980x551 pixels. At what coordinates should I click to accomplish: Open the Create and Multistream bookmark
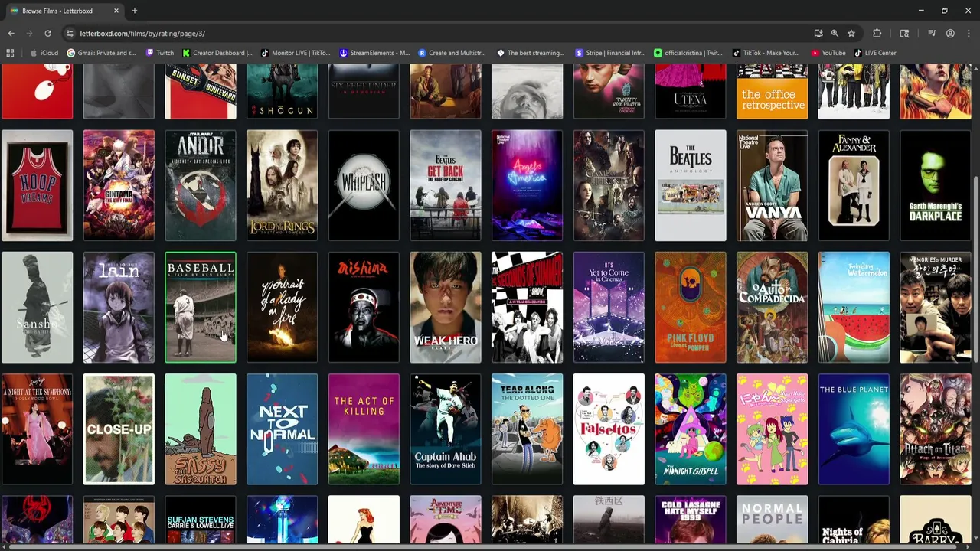(x=452, y=53)
